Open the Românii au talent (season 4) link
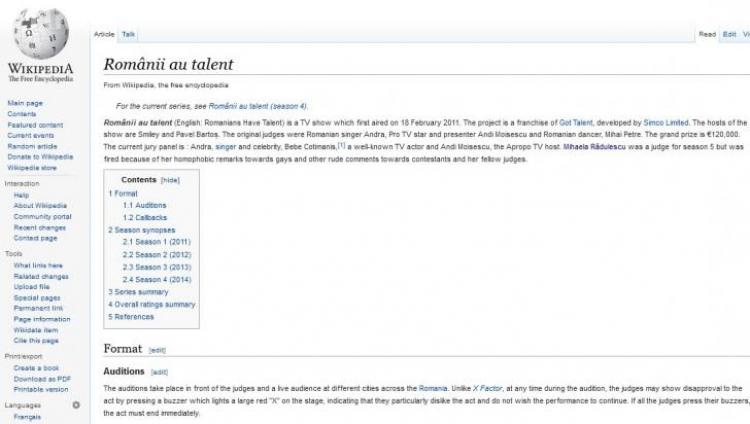Screen dimensions: 750x424 pyautogui.click(x=258, y=105)
